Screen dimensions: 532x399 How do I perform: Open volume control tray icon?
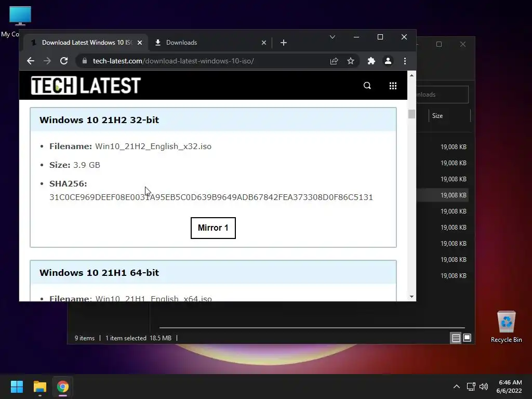(x=484, y=387)
